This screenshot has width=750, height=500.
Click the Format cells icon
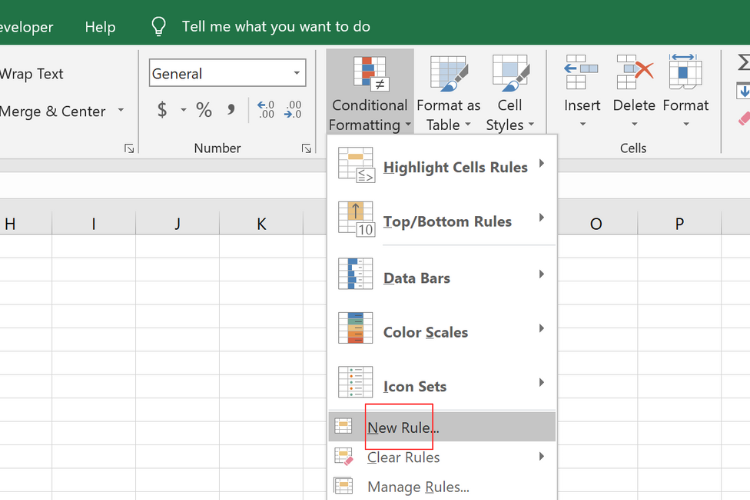coord(685,71)
